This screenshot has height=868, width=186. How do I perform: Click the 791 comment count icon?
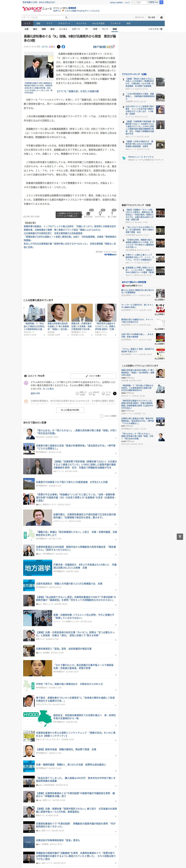tap(45, 47)
